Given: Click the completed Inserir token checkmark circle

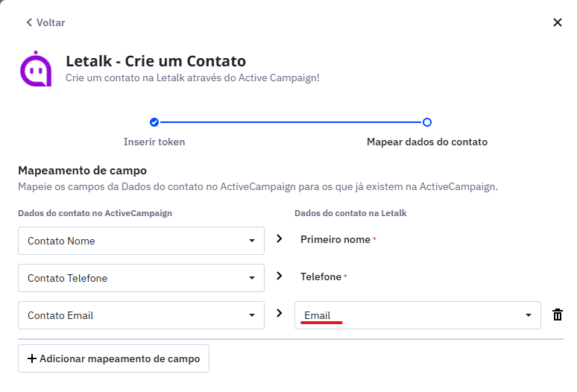Looking at the screenshot, I should tap(154, 122).
